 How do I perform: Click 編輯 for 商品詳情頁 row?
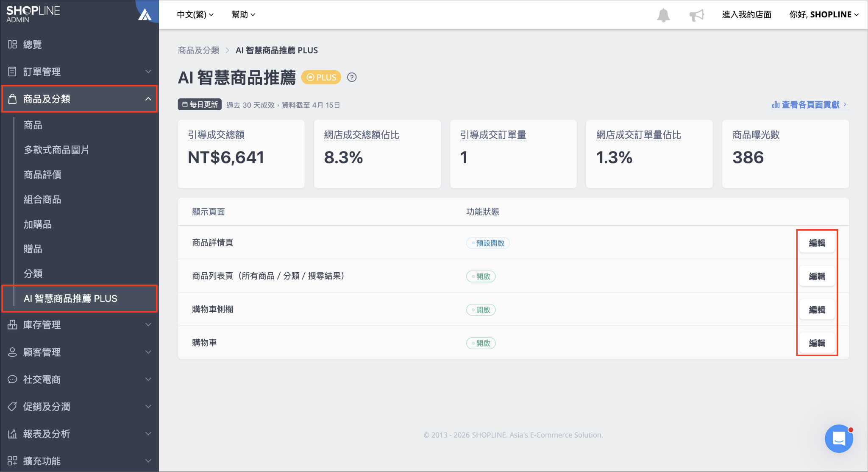(817, 243)
